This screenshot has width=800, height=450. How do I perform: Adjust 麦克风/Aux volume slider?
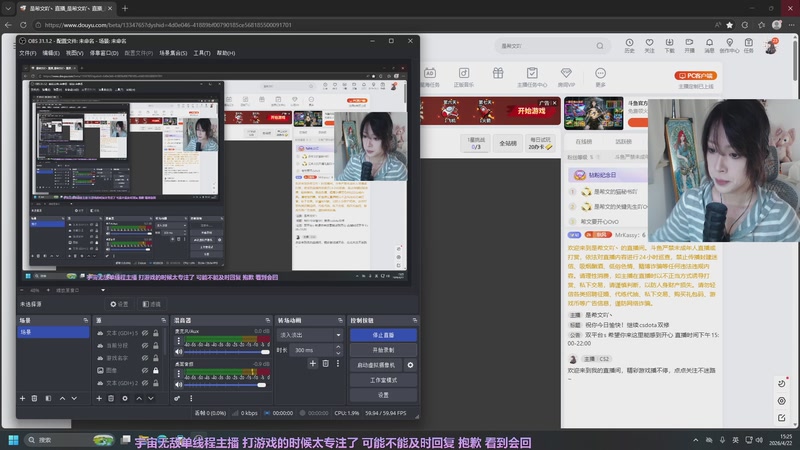click(x=227, y=352)
